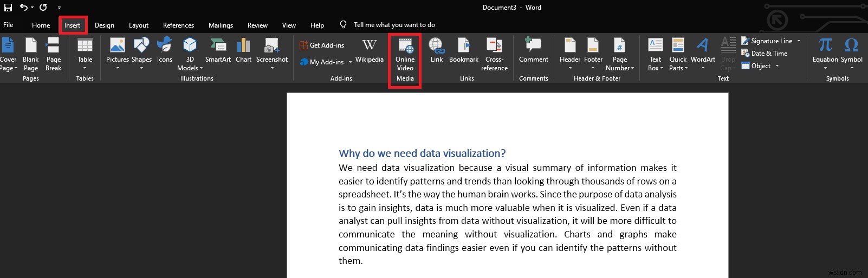Open the Screenshot dropdown
This screenshot has height=278, width=868.
[272, 54]
